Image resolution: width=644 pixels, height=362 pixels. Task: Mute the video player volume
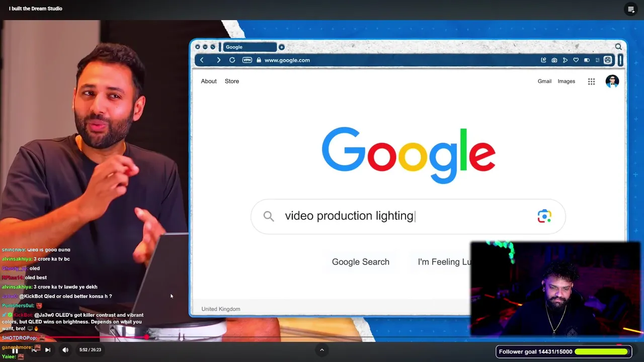(65, 350)
